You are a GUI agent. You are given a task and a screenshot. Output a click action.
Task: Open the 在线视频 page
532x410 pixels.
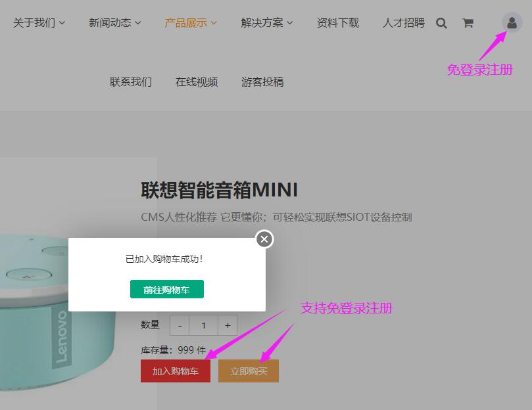pos(197,81)
